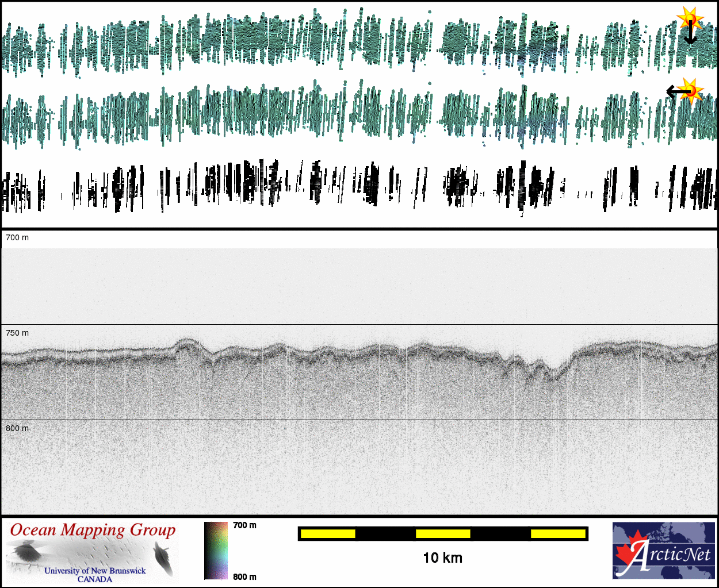This screenshot has width=719, height=588.
Task: Click the CANADA text under the university name
Action: point(95,579)
